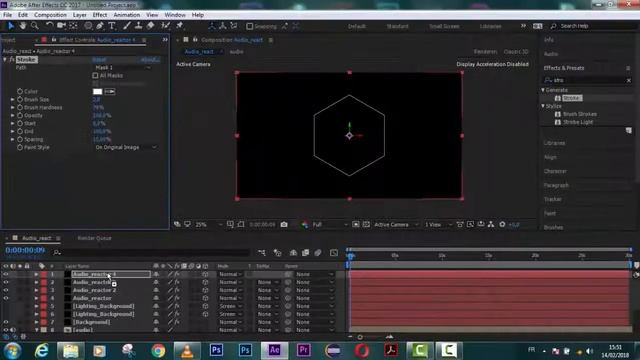Open the Character panel
Image resolution: width=640 pixels, height=360 pixels.
point(555,171)
